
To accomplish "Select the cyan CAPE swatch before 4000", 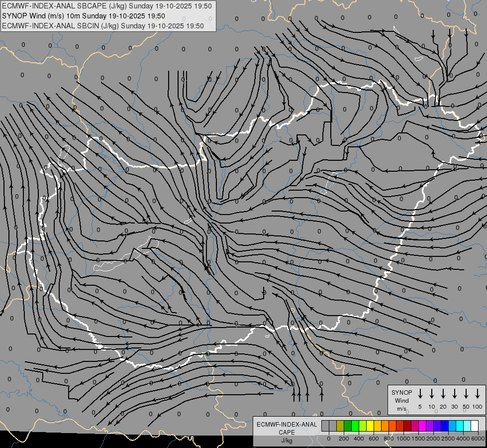I will [x=460, y=426].
